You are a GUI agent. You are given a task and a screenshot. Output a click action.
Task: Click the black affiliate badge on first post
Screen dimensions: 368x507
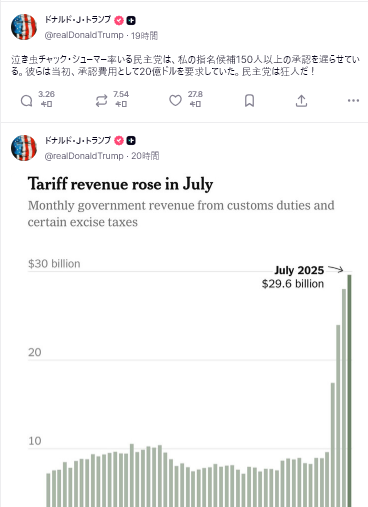pos(131,20)
